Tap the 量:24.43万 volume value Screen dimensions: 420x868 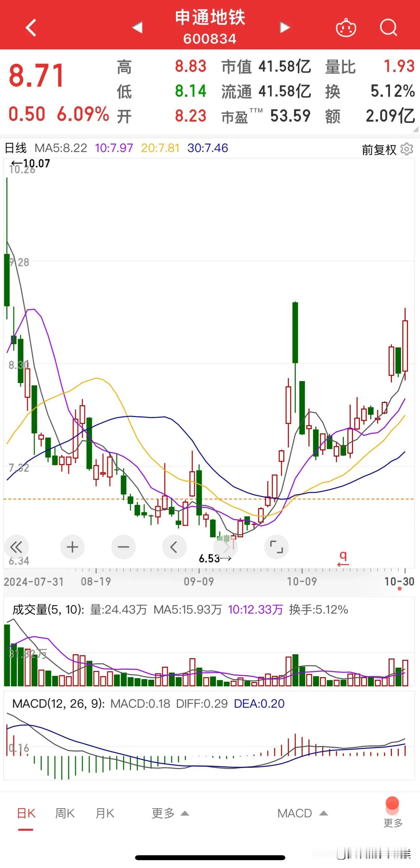[x=118, y=610]
